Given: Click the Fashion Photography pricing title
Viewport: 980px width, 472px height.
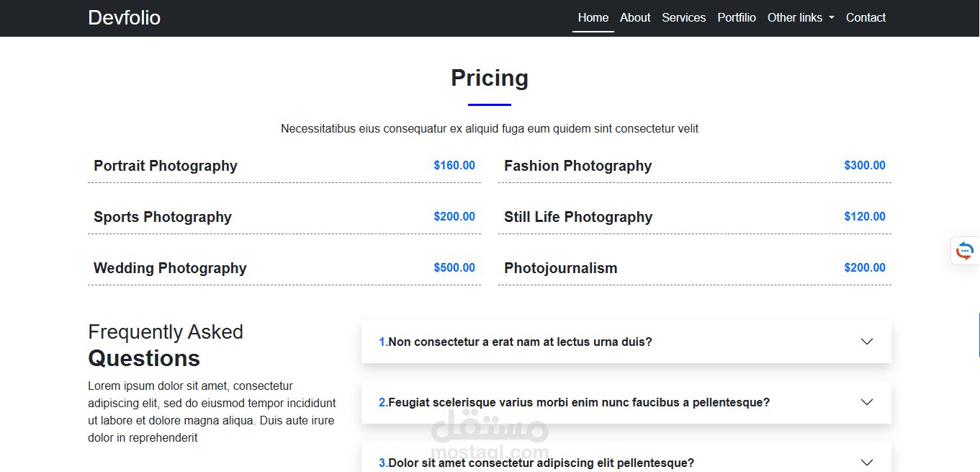Looking at the screenshot, I should (577, 166).
